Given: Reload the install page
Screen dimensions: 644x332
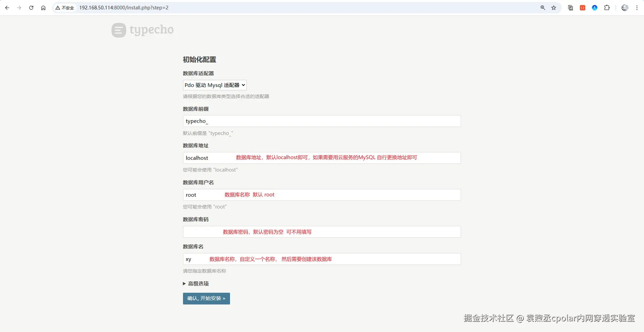Looking at the screenshot, I should tap(31, 8).
